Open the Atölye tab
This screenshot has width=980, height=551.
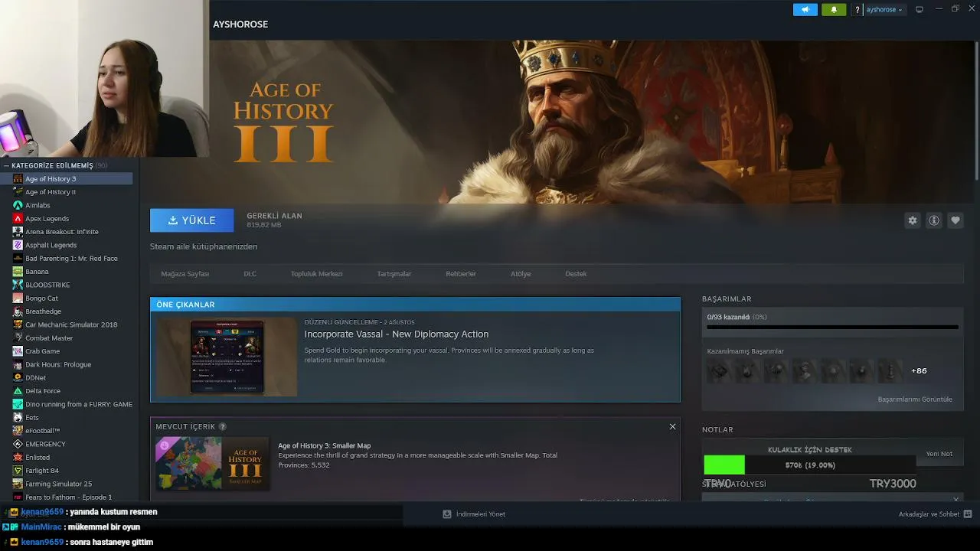coord(521,274)
